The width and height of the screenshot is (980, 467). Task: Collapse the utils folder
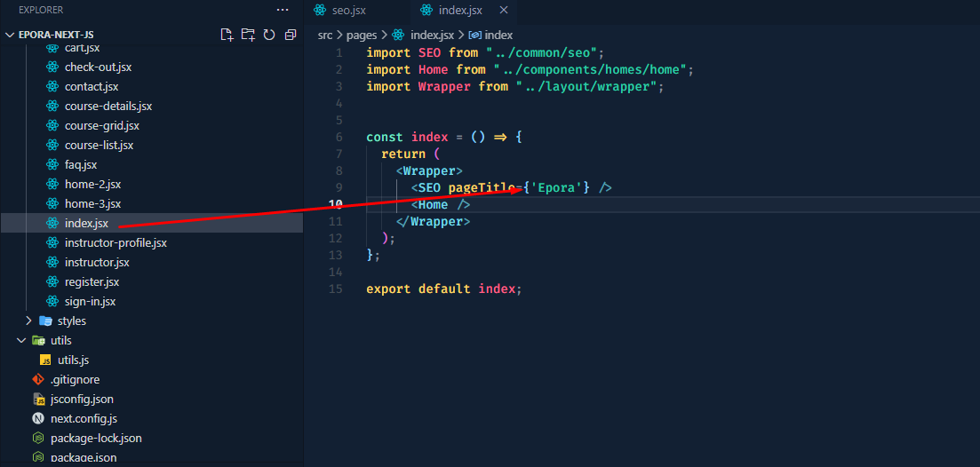pos(60,340)
